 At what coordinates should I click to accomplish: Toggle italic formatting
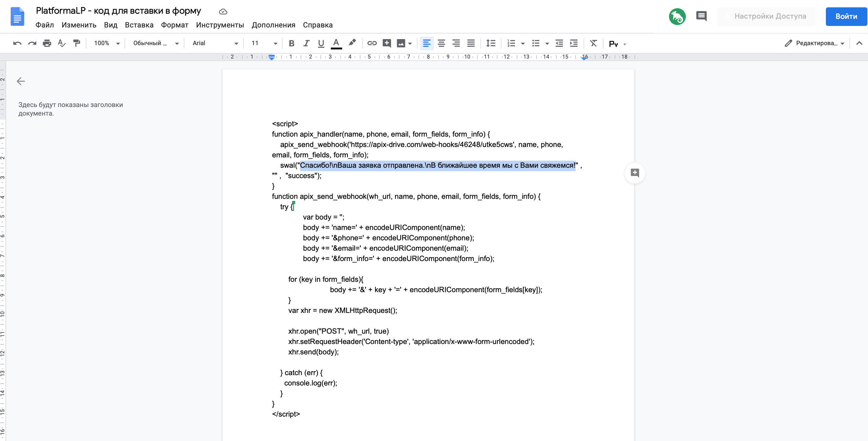306,43
